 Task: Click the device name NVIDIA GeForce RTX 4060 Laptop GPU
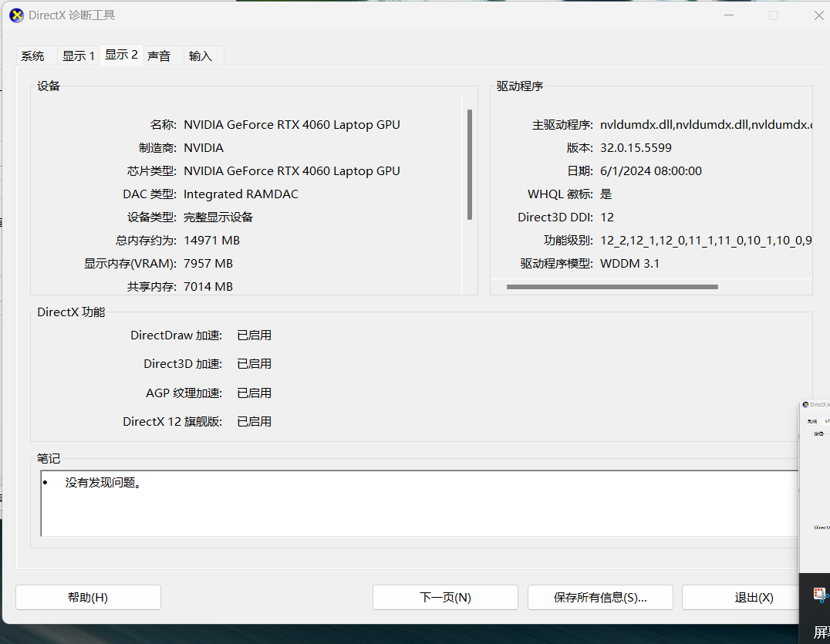292,125
